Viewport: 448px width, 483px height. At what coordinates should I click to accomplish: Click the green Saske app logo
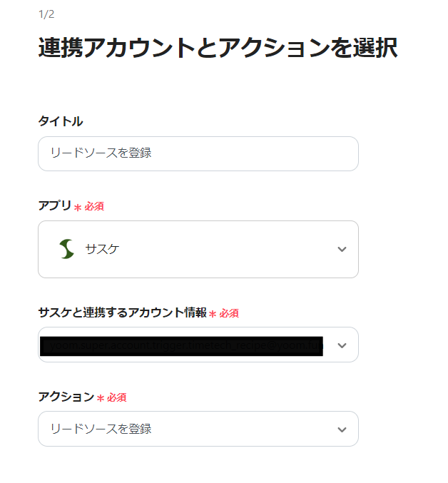[66, 249]
